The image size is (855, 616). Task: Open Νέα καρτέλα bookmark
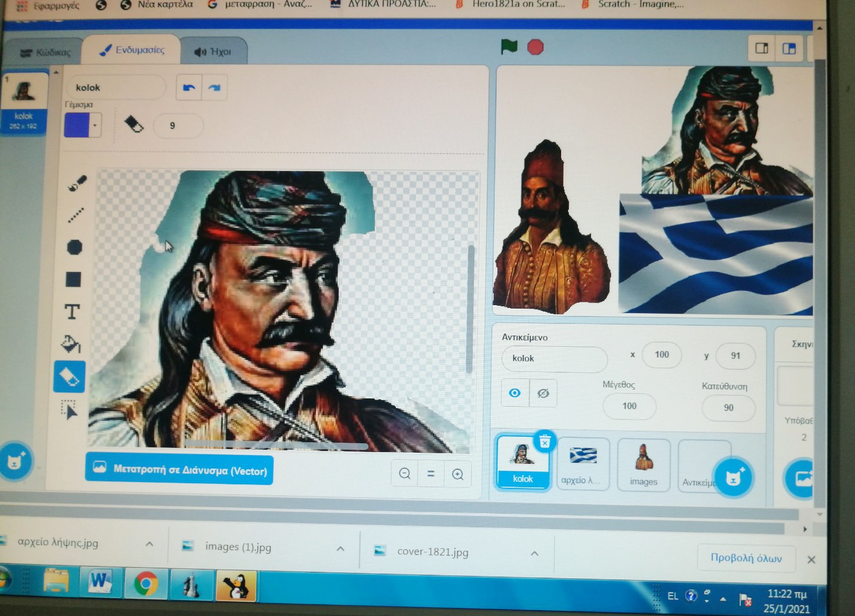[156, 5]
